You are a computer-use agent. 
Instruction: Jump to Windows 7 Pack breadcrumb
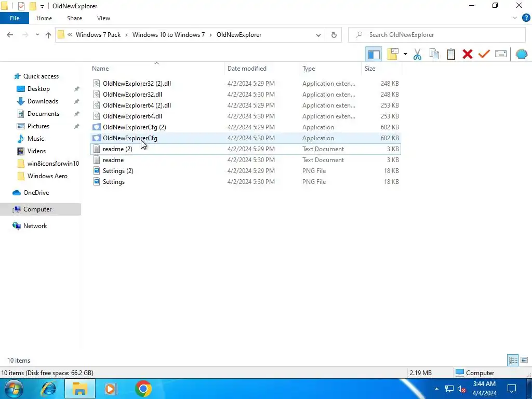click(x=98, y=35)
